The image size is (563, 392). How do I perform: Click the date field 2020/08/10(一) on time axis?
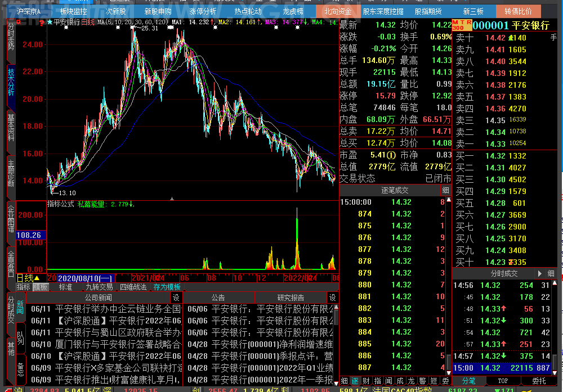pos(86,278)
